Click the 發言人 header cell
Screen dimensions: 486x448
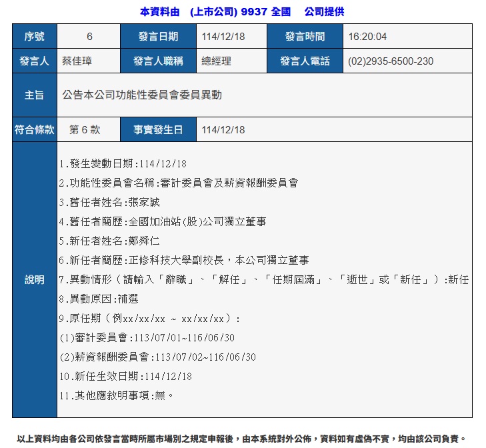35,61
